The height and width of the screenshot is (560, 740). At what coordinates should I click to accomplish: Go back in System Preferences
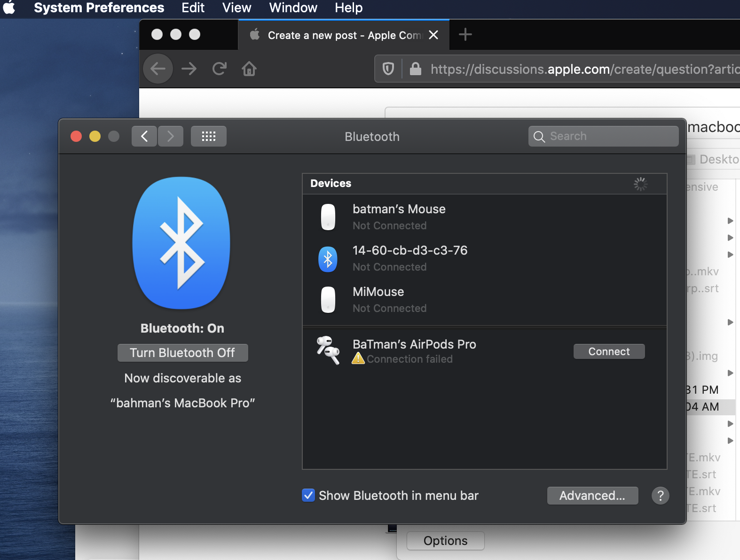(144, 136)
